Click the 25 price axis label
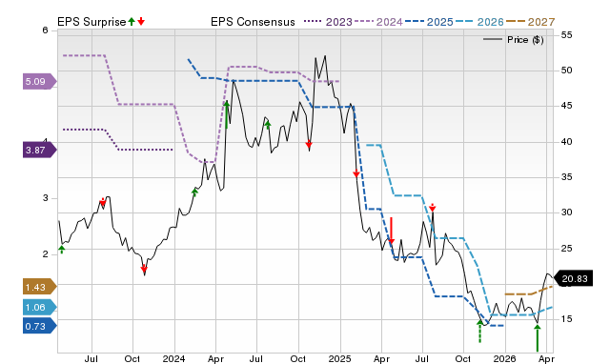610x364 pixels. click(x=566, y=248)
